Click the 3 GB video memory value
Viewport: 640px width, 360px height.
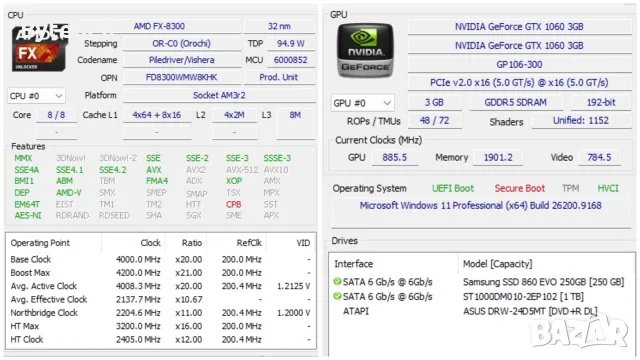(x=435, y=102)
